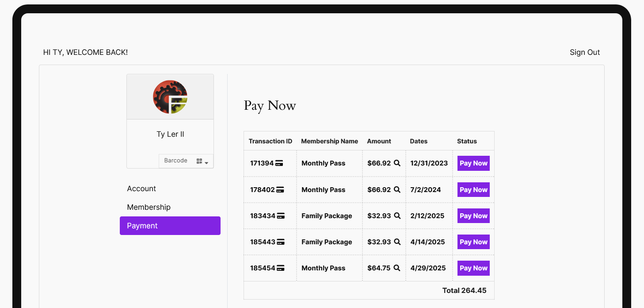Click the credit card icon next to 183434

point(281,216)
